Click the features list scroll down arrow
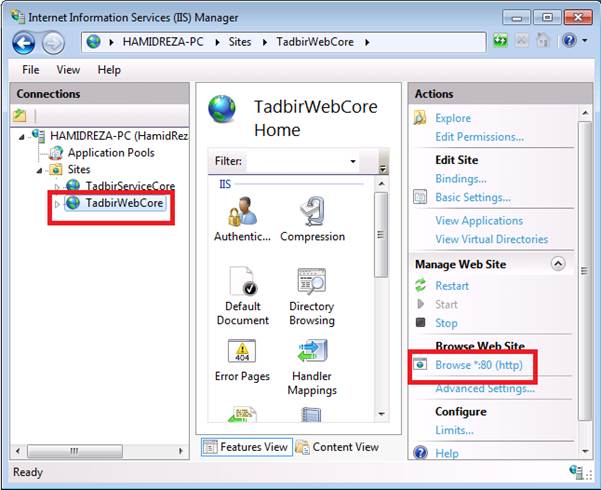 pos(381,414)
